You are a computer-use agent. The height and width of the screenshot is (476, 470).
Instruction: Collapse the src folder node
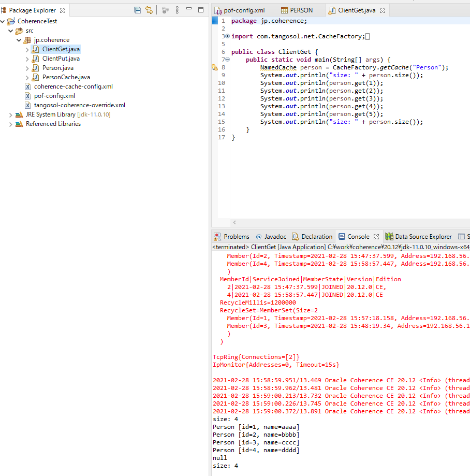click(x=11, y=31)
